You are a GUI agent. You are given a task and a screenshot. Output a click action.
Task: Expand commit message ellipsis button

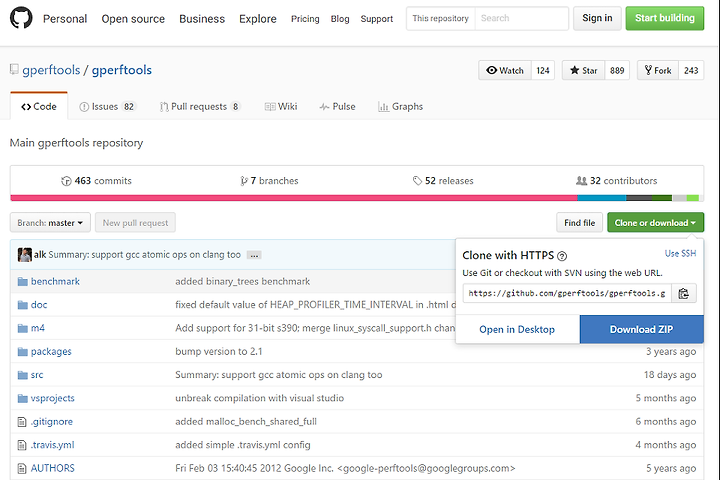click(254, 255)
